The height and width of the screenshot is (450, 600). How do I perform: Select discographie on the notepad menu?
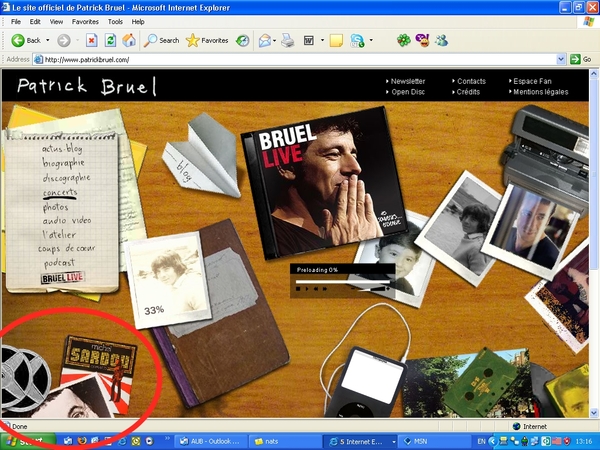(x=67, y=178)
